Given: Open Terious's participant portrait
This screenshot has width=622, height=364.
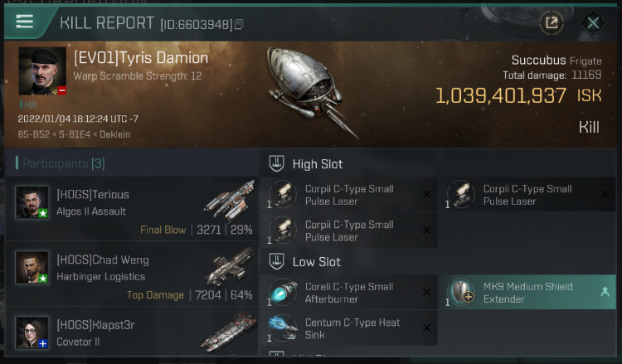Looking at the screenshot, I should (x=32, y=202).
